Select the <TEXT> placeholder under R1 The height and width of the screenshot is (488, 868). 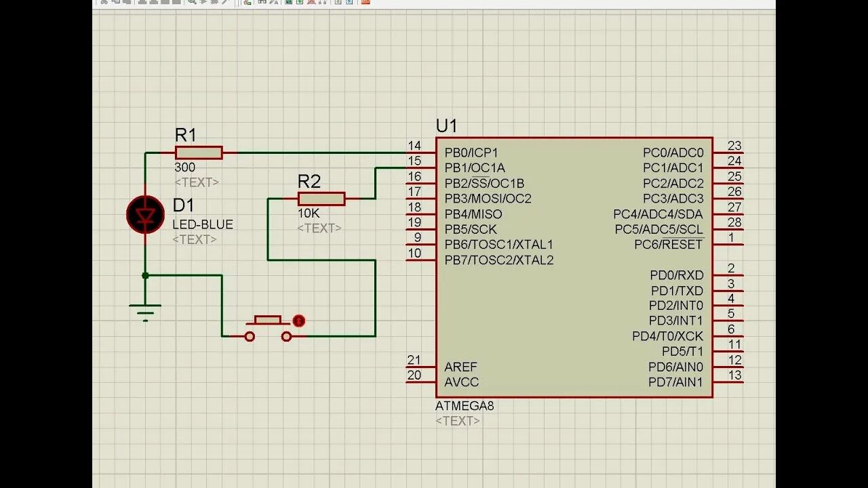pos(197,182)
